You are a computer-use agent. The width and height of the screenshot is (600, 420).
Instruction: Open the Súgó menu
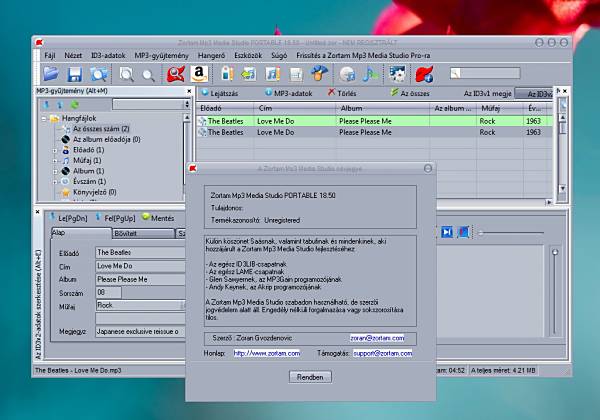[279, 55]
